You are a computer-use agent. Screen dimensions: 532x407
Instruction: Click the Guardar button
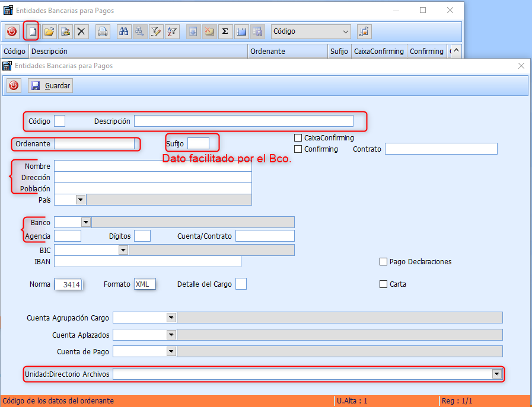pos(51,86)
